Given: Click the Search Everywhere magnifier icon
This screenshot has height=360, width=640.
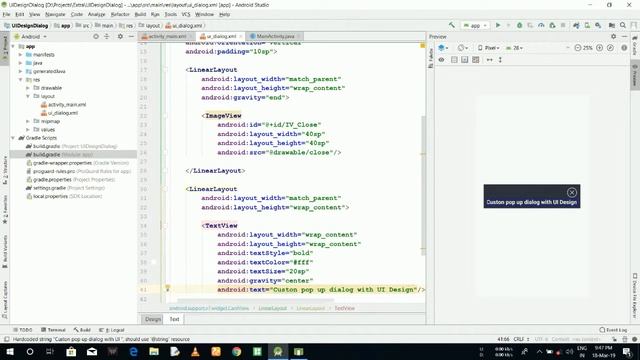Looking at the screenshot, I should pyautogui.click(x=623, y=25).
